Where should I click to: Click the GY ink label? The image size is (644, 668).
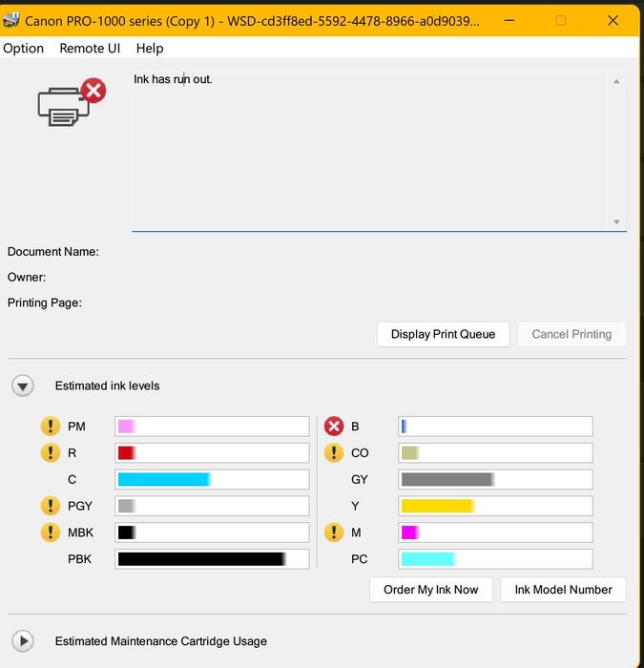click(x=359, y=479)
